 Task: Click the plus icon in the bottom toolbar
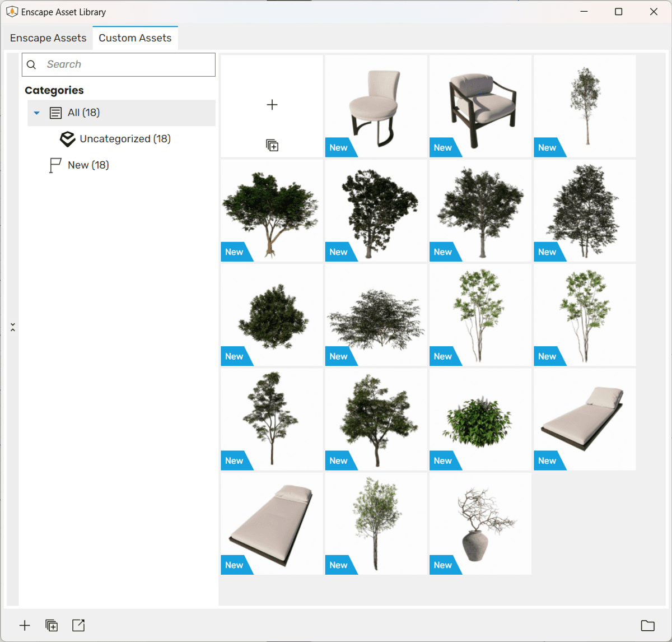pyautogui.click(x=25, y=625)
